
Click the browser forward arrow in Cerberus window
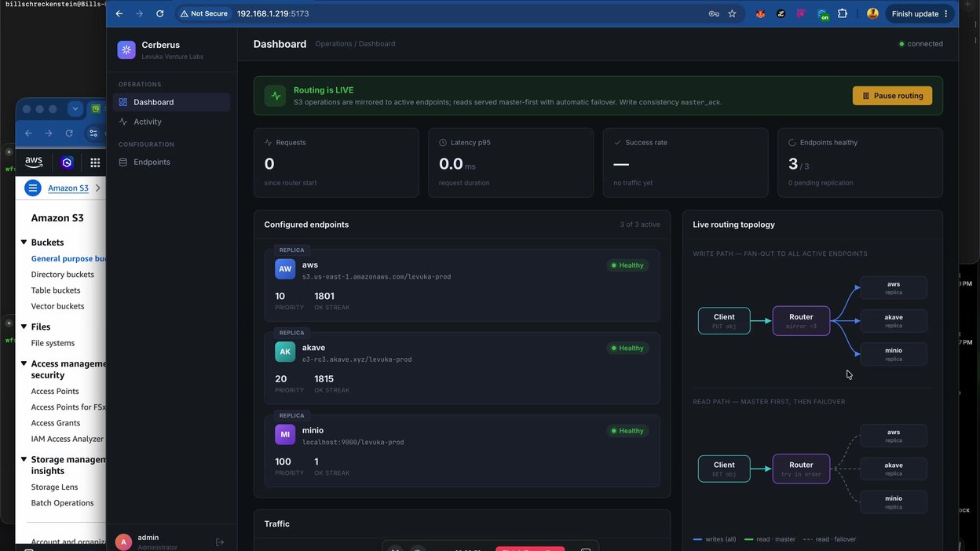click(140, 13)
